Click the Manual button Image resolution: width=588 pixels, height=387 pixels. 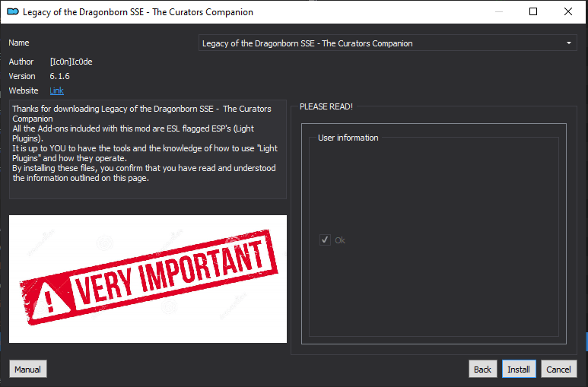(x=27, y=370)
